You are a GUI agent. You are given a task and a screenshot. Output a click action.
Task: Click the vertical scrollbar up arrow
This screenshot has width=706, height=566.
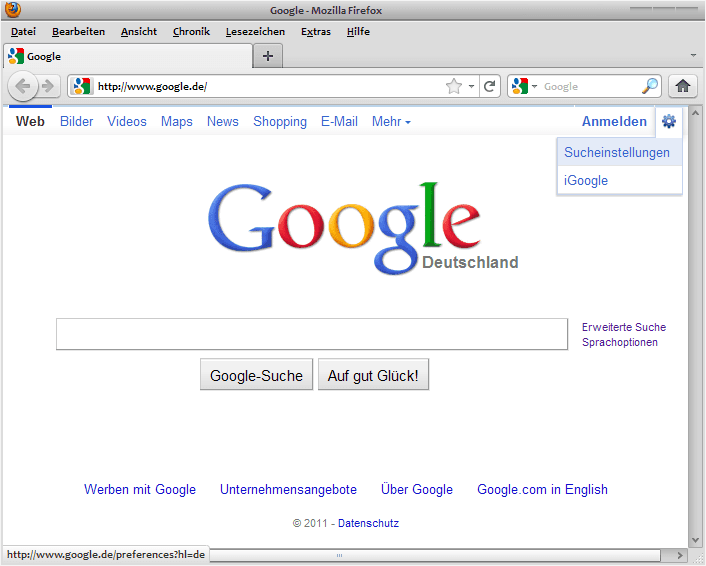point(695,112)
